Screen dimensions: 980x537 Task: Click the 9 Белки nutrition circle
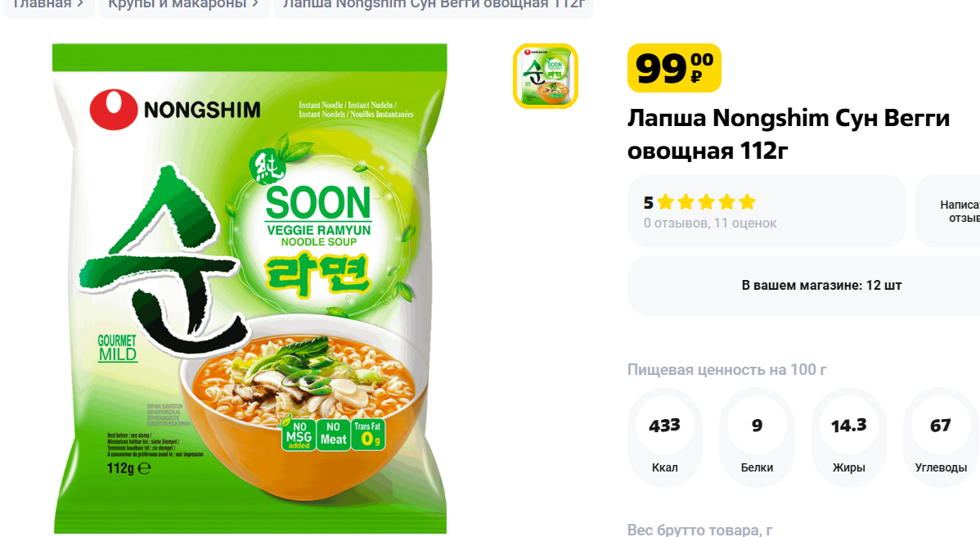757,438
